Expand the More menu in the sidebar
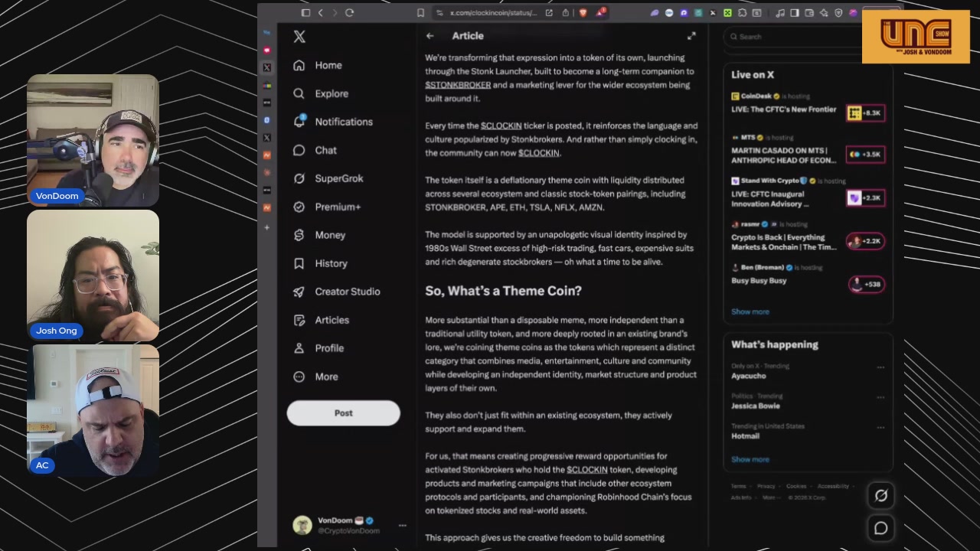This screenshot has width=980, height=551. click(x=315, y=377)
